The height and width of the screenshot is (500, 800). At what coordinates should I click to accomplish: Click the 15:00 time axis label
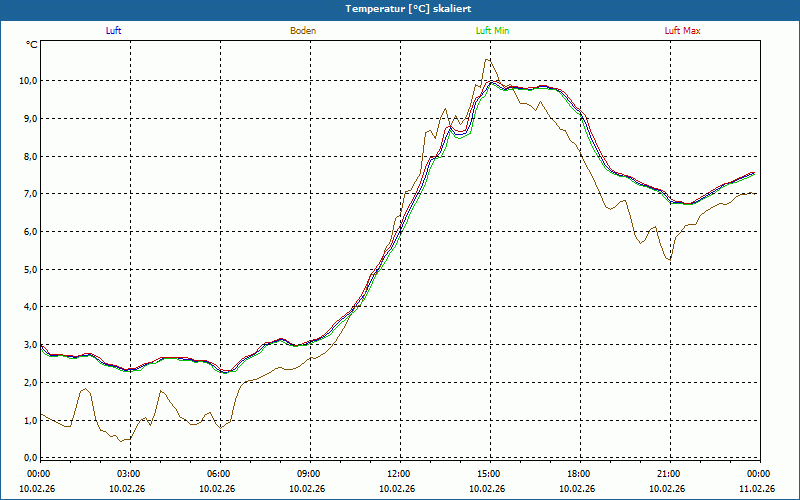489,474
